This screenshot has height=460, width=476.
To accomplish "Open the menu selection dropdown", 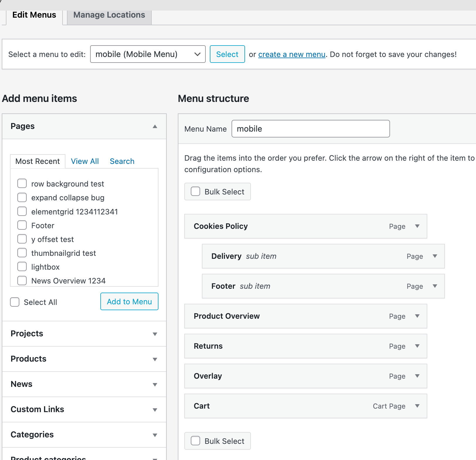I will tap(148, 54).
